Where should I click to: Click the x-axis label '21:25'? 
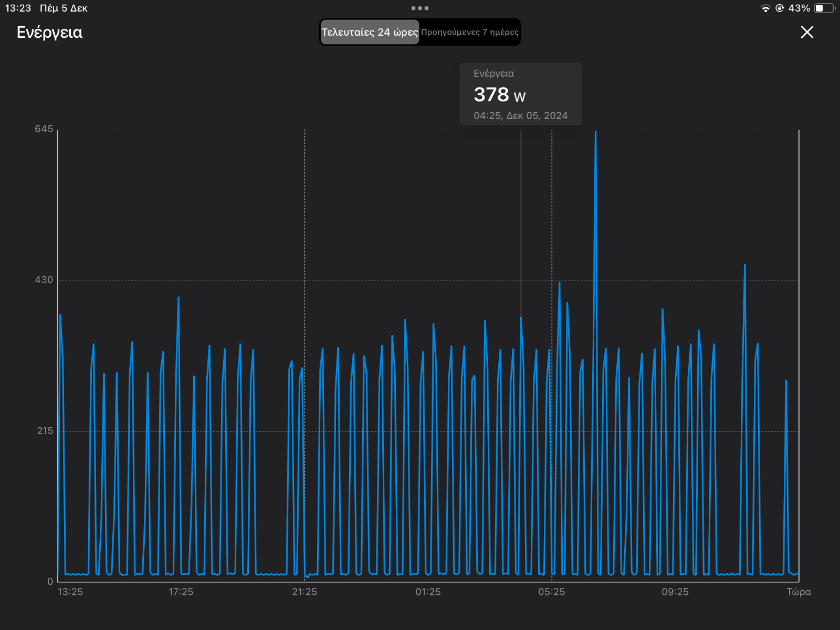[304, 592]
